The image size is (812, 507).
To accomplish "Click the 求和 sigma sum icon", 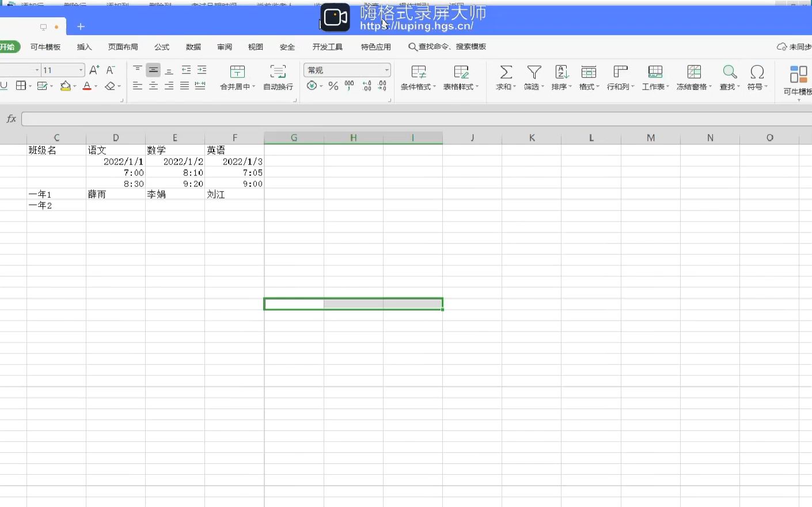I will tap(506, 72).
